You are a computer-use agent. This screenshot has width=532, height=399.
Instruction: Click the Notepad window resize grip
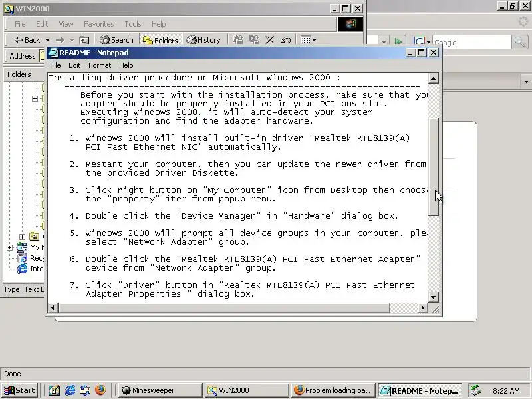[x=435, y=309]
